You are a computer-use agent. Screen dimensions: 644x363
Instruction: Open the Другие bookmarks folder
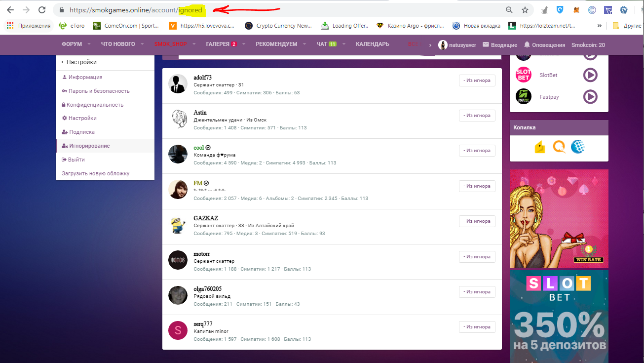pyautogui.click(x=626, y=26)
